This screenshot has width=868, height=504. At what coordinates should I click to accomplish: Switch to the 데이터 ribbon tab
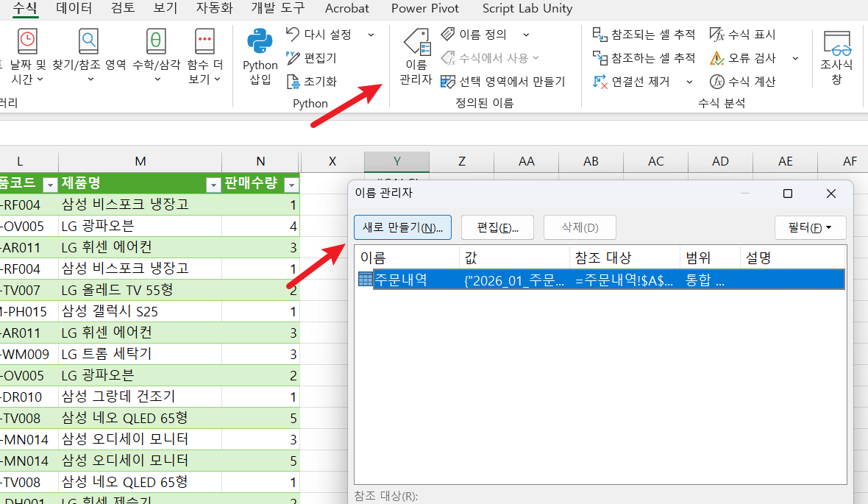coord(74,8)
